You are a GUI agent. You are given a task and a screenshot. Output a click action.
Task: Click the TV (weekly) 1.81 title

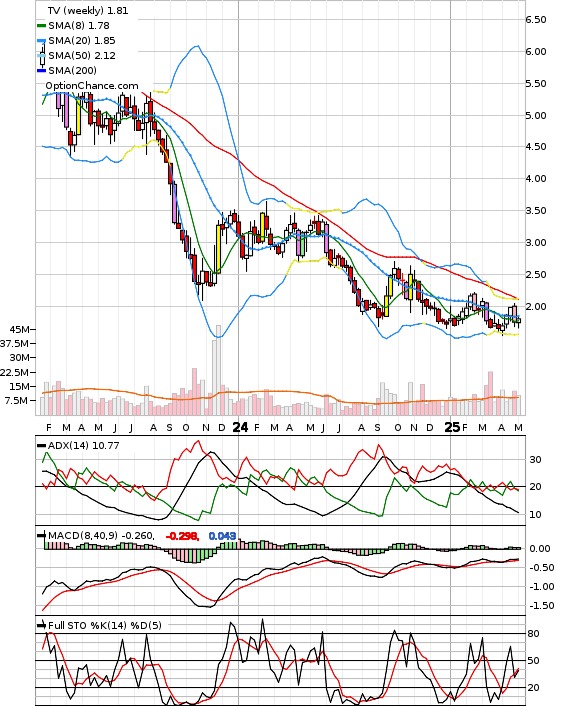pos(88,10)
